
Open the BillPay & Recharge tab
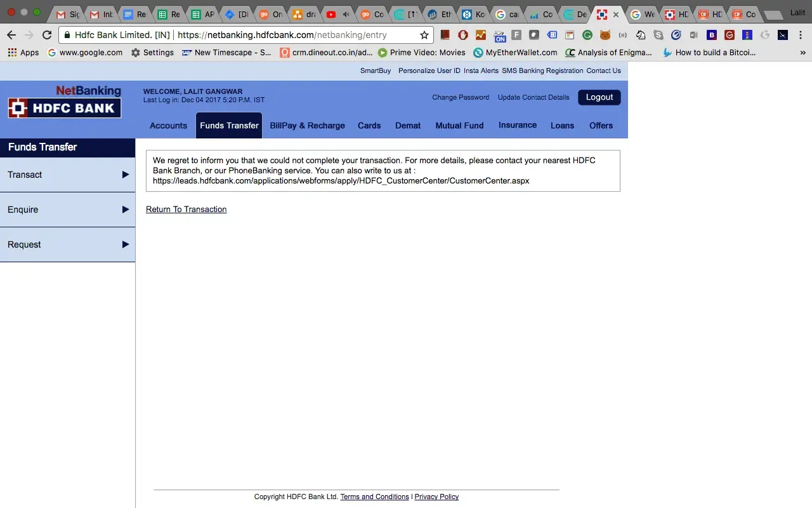(x=307, y=126)
